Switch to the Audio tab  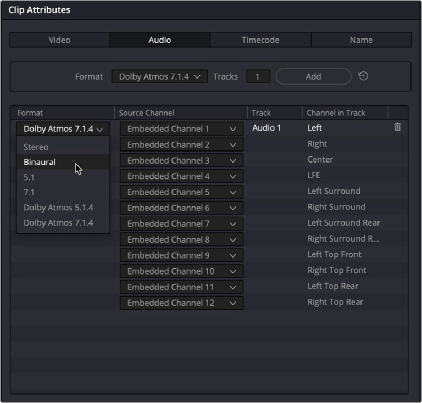pos(160,40)
